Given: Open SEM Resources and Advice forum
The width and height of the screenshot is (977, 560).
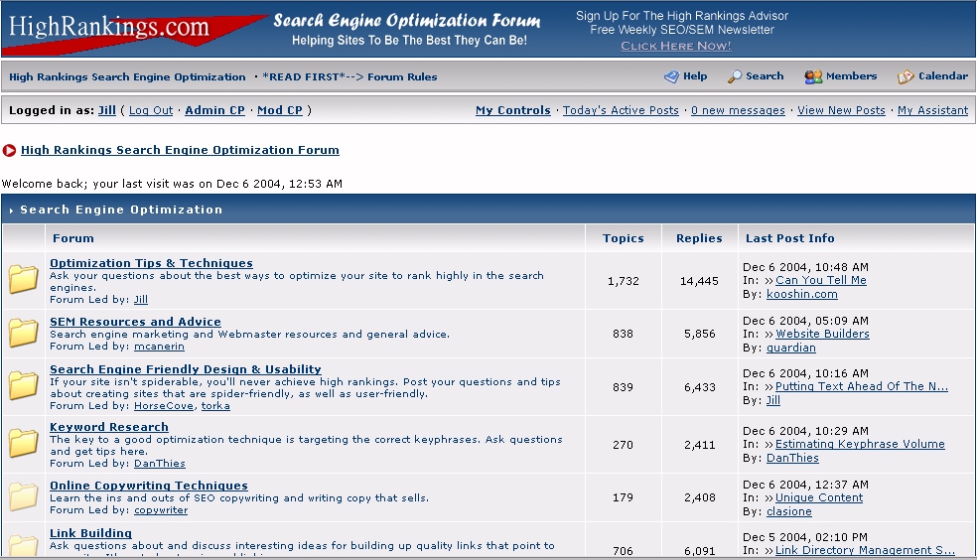Looking at the screenshot, I should coord(135,322).
